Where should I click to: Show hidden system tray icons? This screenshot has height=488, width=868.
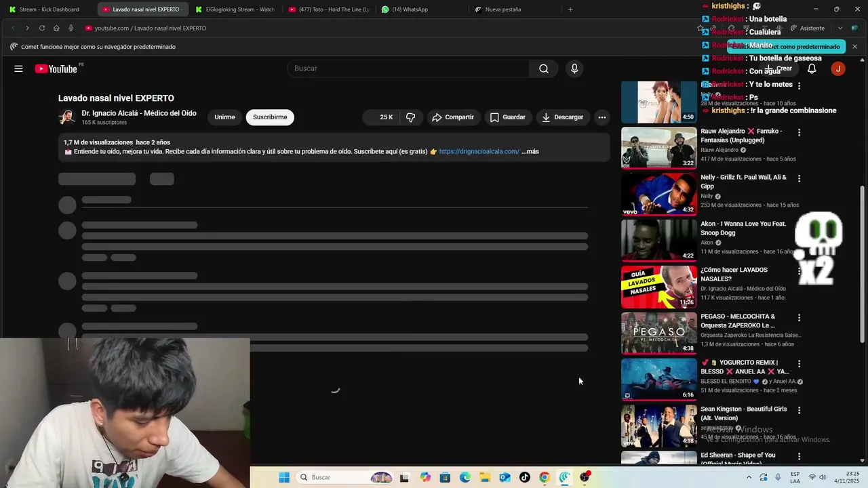749,477
